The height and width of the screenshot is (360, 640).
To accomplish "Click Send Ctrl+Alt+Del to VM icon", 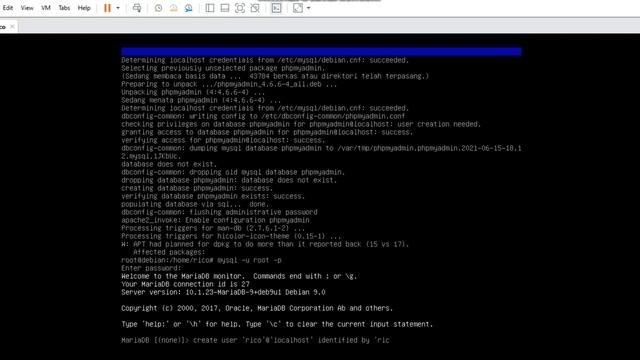I will point(137,8).
